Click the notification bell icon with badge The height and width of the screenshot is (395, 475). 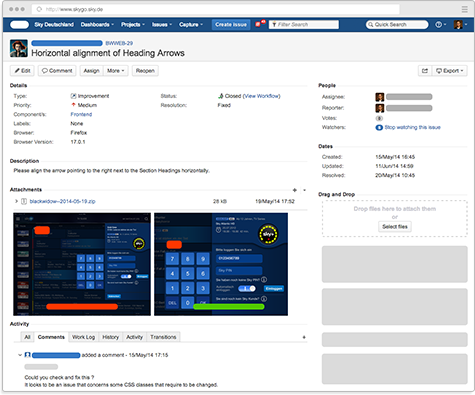point(259,24)
